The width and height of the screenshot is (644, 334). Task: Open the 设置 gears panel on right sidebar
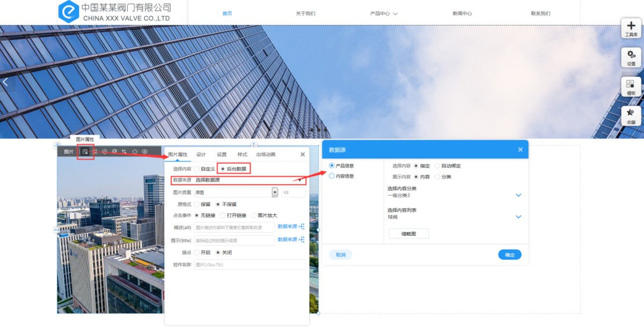[631, 57]
